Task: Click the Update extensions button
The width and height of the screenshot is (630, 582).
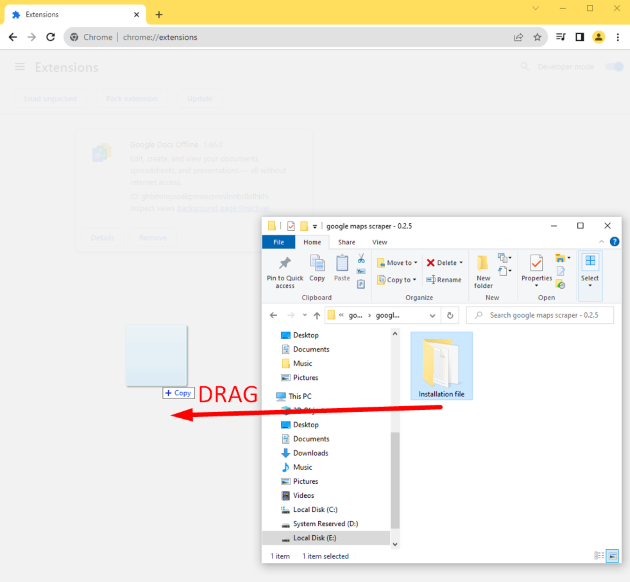Action: click(200, 99)
